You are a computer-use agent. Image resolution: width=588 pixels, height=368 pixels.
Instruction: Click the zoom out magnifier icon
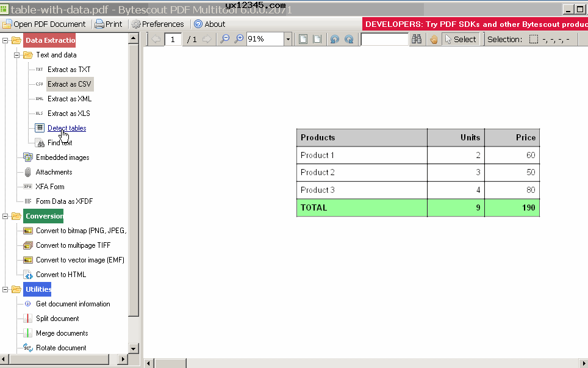225,39
